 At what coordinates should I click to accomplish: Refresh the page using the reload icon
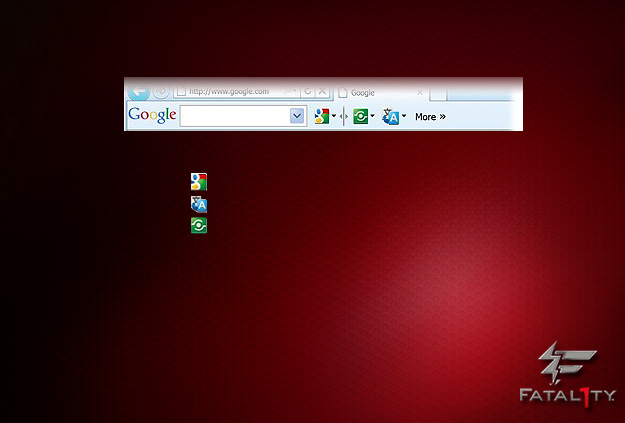click(308, 92)
